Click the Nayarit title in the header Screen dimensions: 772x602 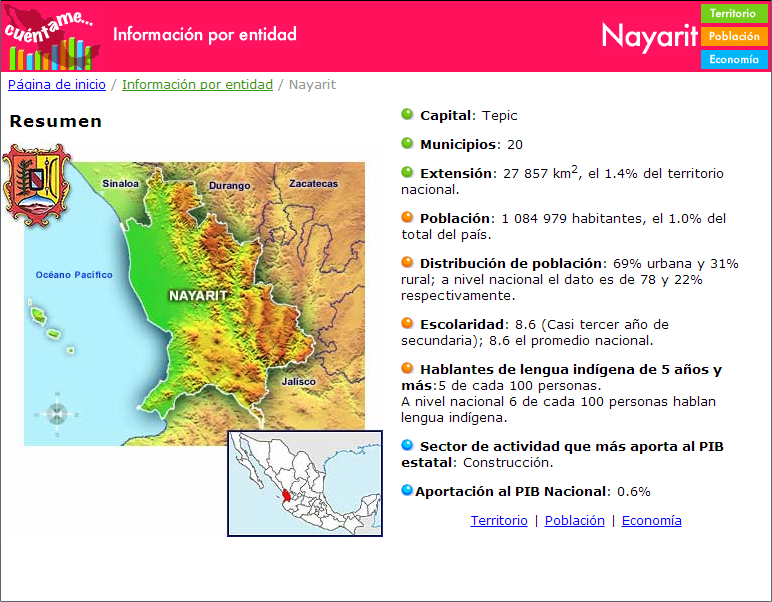(x=650, y=35)
